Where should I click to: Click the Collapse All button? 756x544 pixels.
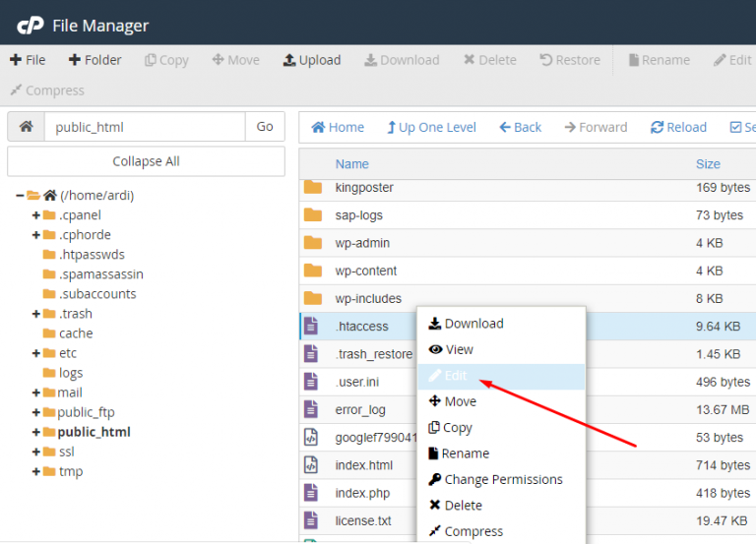(x=146, y=161)
